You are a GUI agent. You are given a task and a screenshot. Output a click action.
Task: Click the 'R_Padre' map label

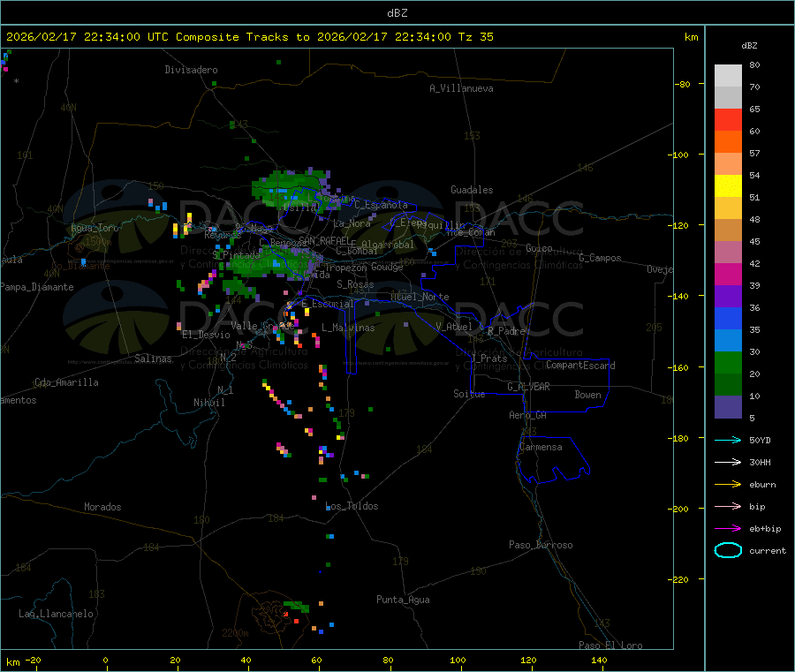(506, 331)
